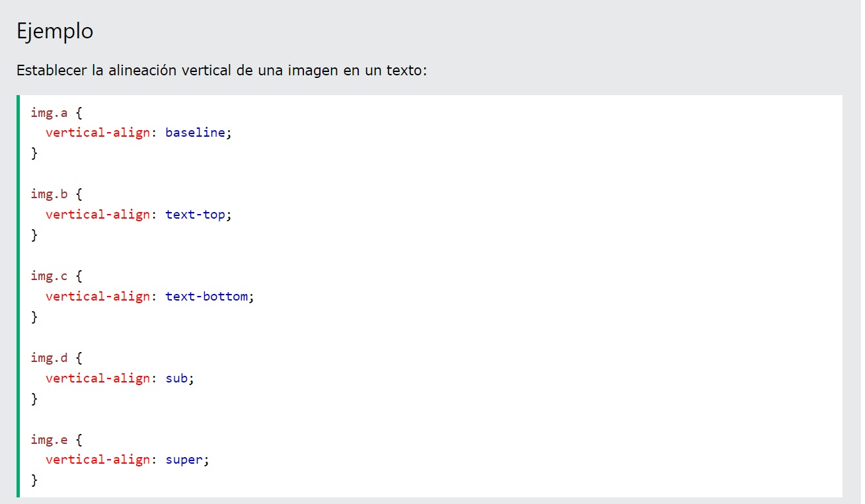Click the closing brace of img.e rule
Screen dimensions: 865x504
point(34,480)
